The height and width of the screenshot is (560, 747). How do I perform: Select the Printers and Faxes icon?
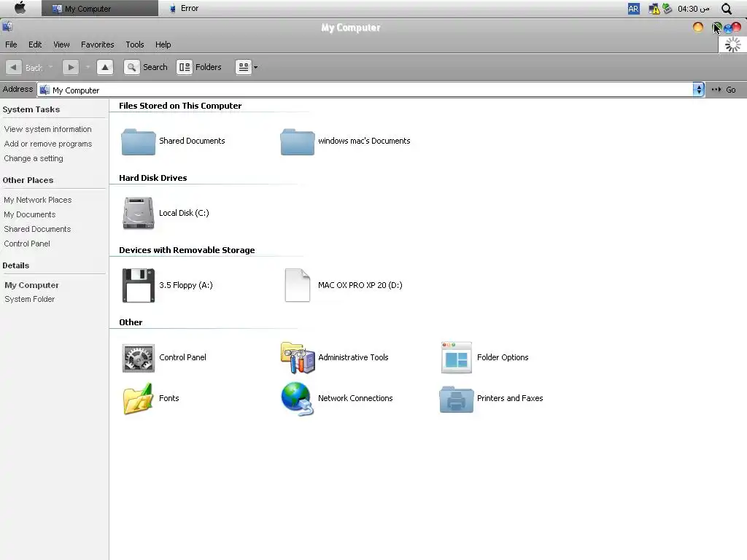click(457, 400)
